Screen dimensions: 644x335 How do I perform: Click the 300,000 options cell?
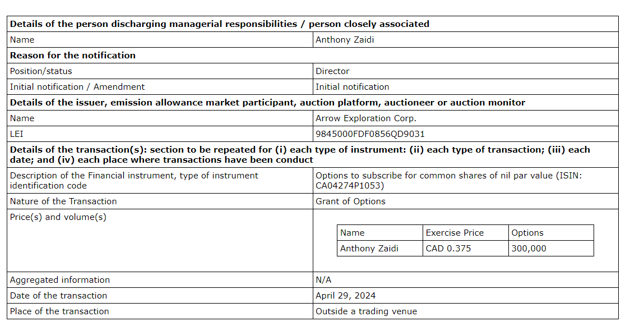point(529,249)
